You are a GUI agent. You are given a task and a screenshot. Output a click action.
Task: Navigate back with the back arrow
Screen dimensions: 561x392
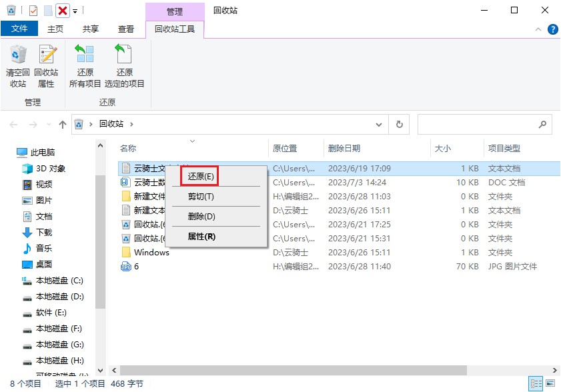pos(13,124)
